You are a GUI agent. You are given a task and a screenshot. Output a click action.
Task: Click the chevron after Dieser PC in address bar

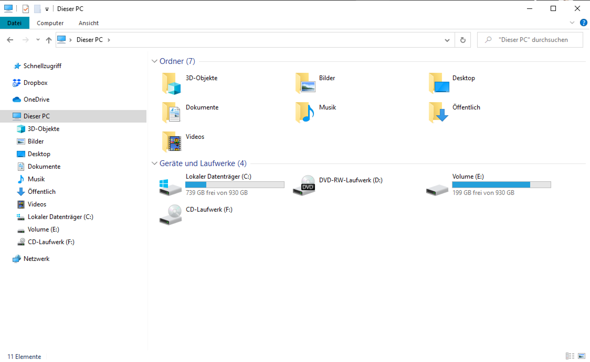[109, 40]
